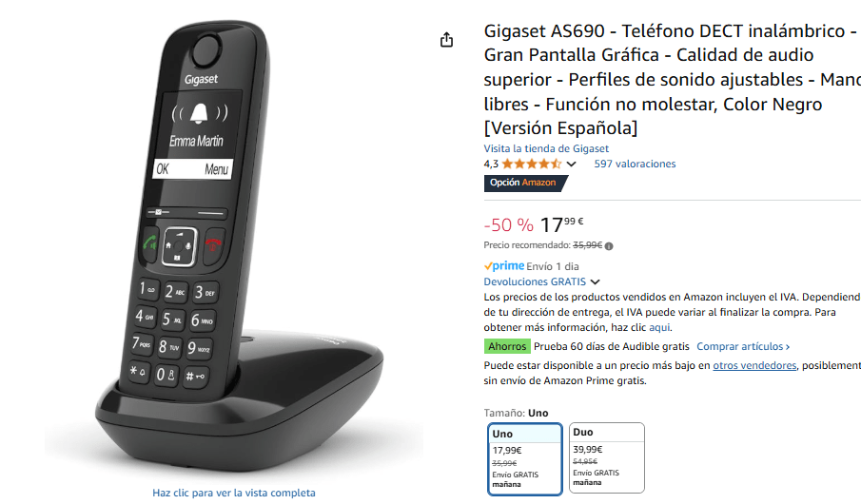Click the green Ahorros label
Screen dimensions: 861x504
tap(507, 346)
